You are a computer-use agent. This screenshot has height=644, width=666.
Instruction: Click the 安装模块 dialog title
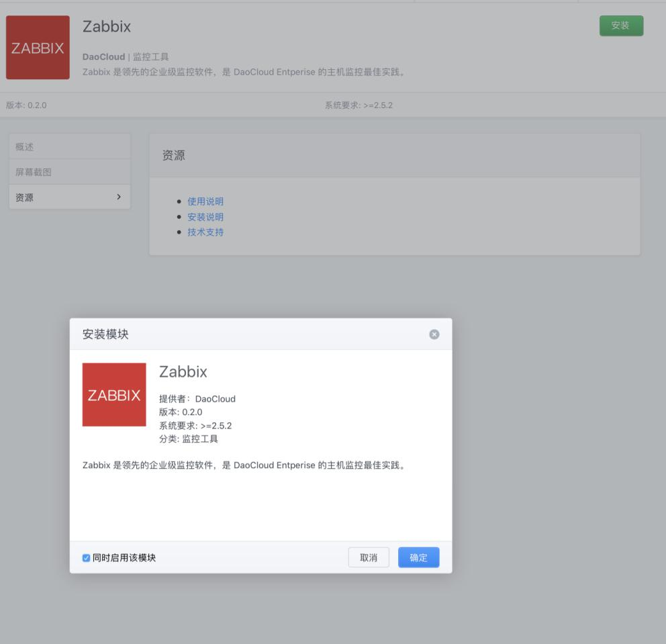pyautogui.click(x=105, y=334)
